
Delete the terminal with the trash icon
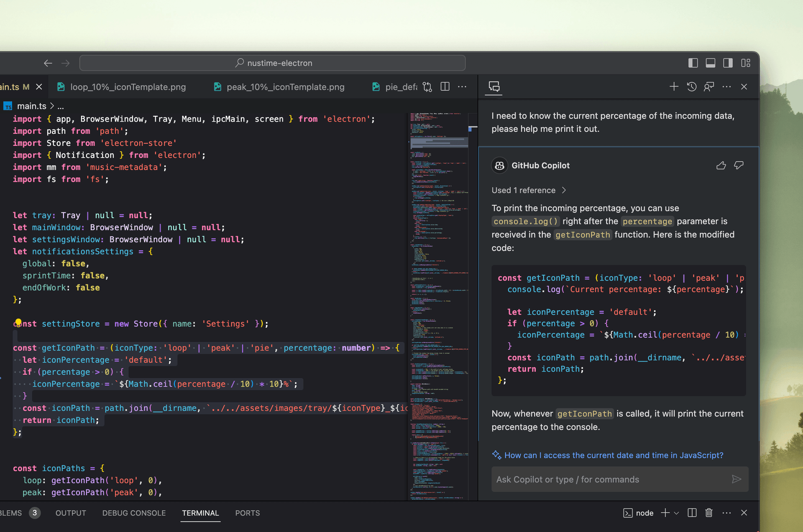[x=709, y=513]
